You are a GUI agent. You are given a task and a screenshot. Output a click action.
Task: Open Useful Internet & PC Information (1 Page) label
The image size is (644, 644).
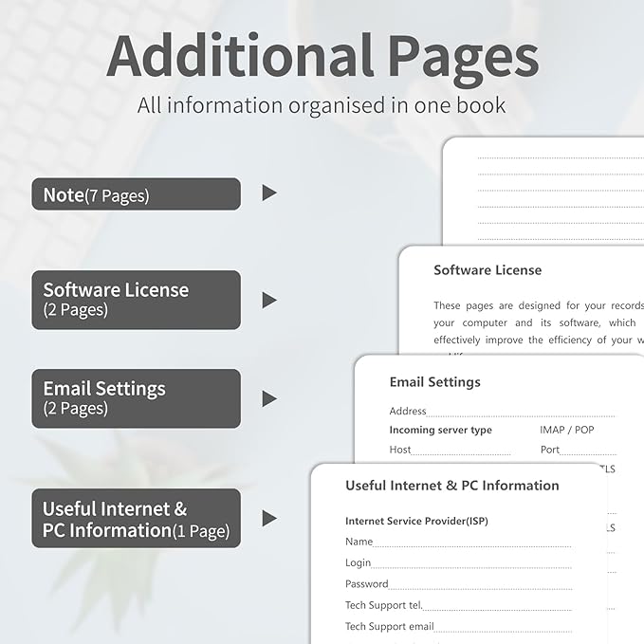pyautogui.click(x=136, y=519)
